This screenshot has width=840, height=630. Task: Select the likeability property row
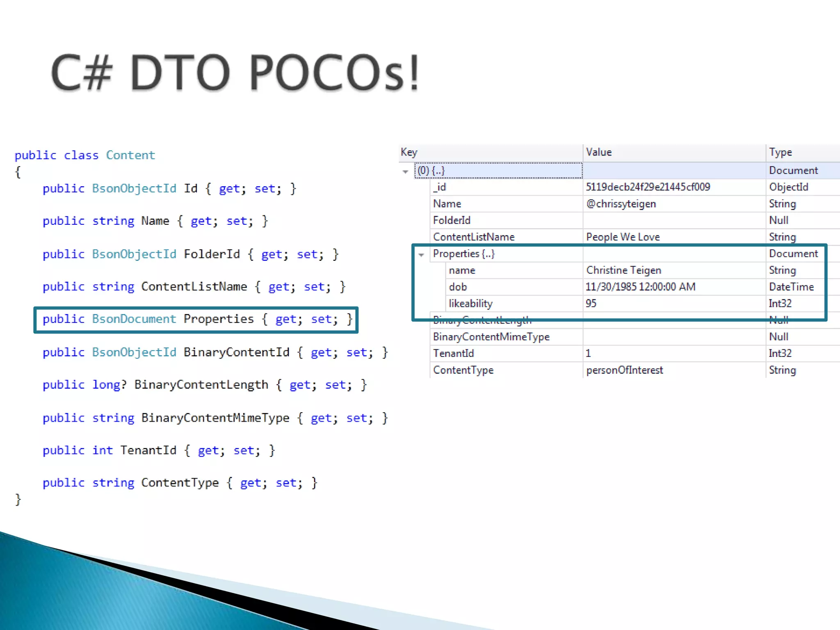point(470,304)
